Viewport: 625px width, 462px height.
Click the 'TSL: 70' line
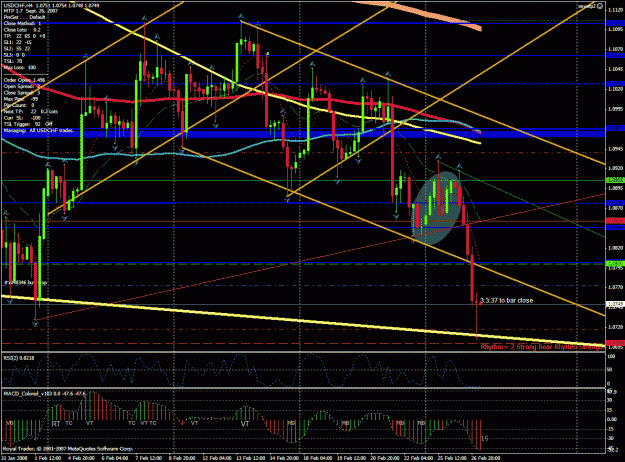coord(13,61)
